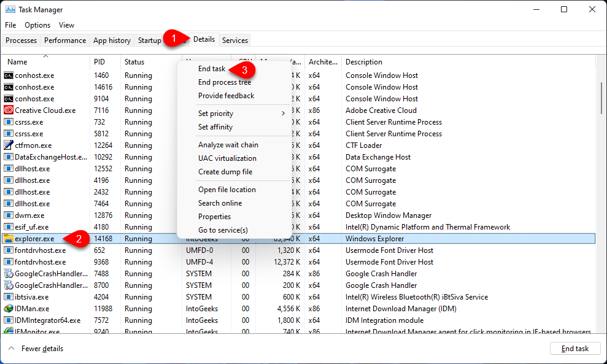This screenshot has height=364, width=607.
Task: Click the dllhost.exe icon for PID 7464
Action: [8, 203]
